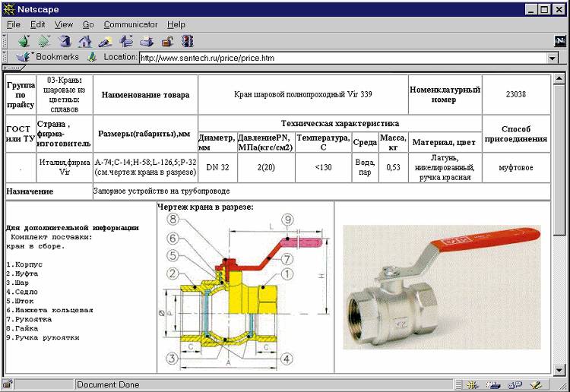Go to the Home page
The height and width of the screenshot is (392, 570).
(x=85, y=41)
